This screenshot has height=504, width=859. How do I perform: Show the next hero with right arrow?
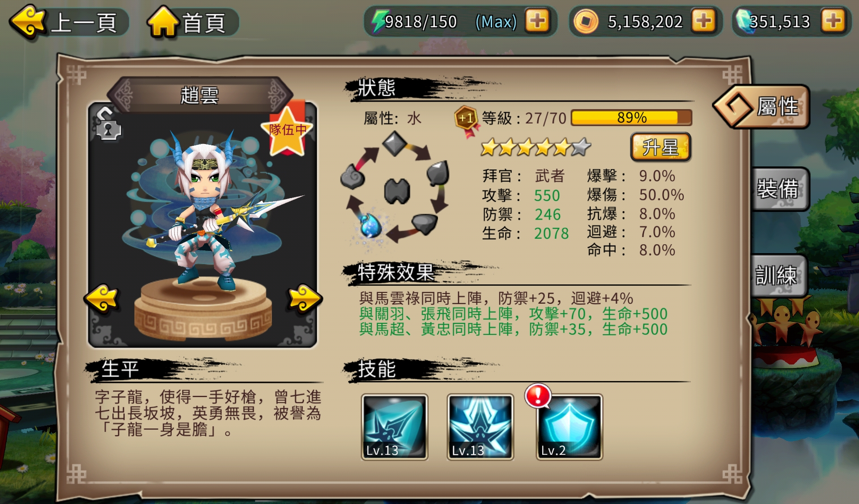[305, 298]
